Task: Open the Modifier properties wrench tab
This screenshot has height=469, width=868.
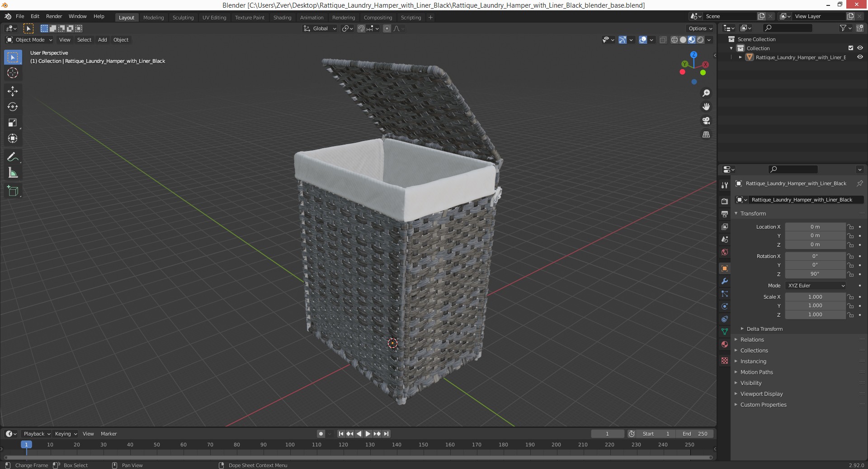Action: 725,281
